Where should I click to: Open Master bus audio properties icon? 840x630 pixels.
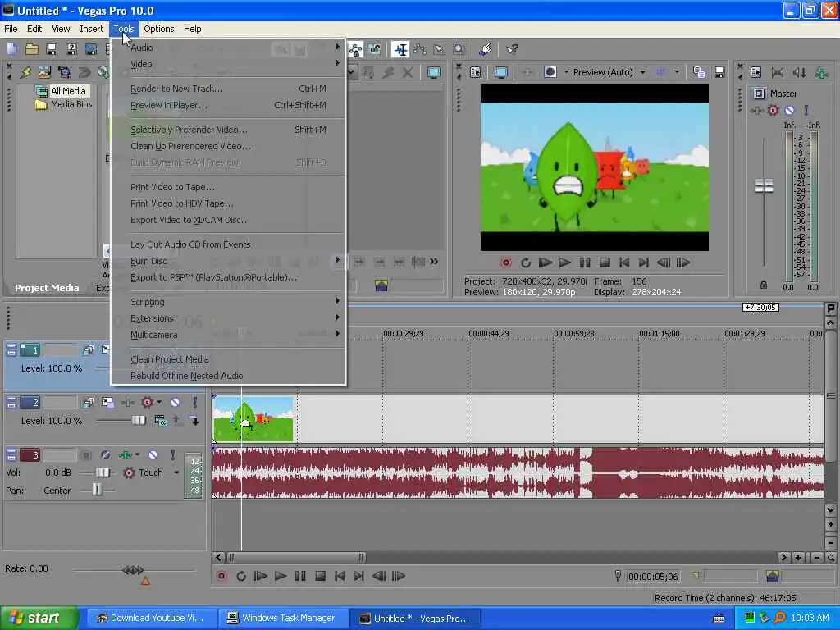tap(756, 72)
